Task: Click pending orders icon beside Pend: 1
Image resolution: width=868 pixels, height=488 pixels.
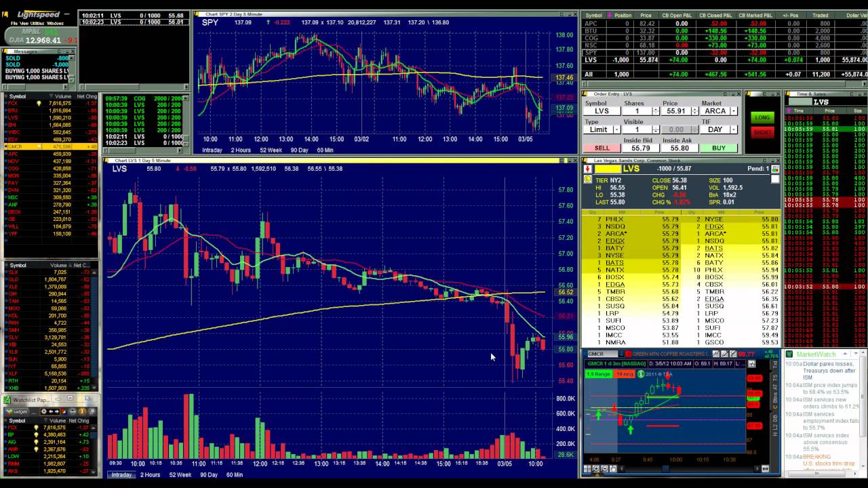Action: [775, 169]
